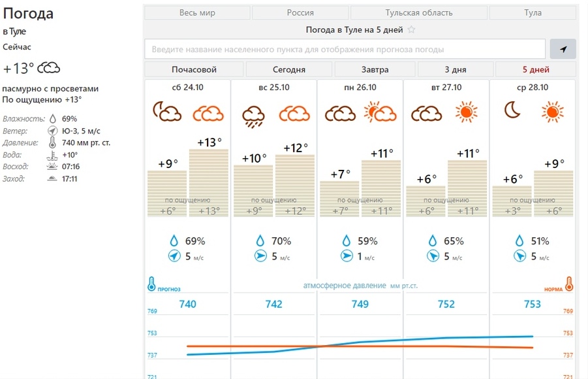The image size is (588, 379).
Task: Click the forecast thermometer icon above 'прогноз'
Action: point(151,284)
